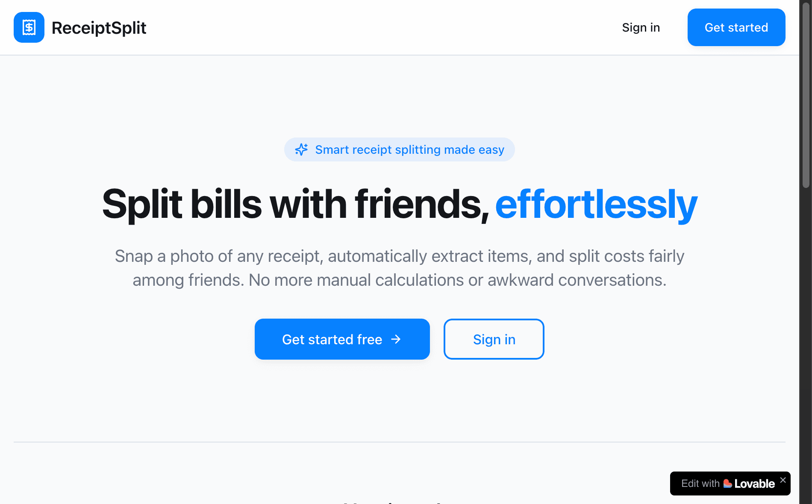Open the Edit with Lovable link
This screenshot has width=812, height=504.
727,483
